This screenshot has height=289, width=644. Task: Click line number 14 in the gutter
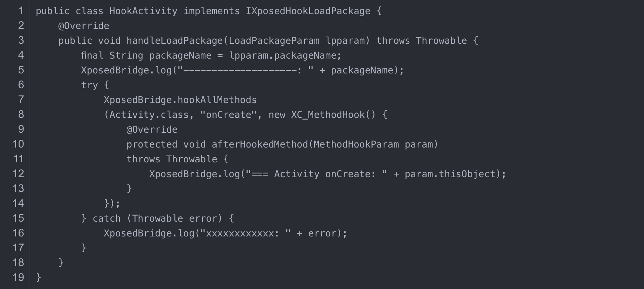(x=18, y=203)
